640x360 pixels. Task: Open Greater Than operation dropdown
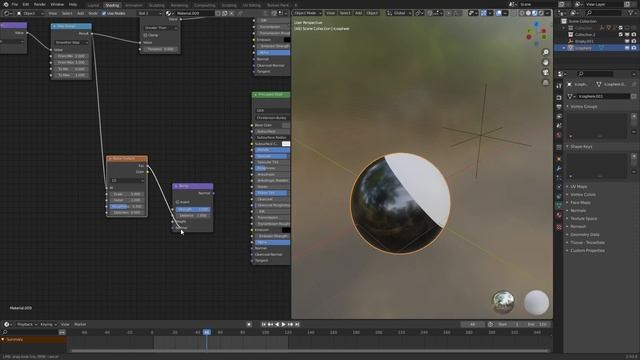tap(160, 28)
